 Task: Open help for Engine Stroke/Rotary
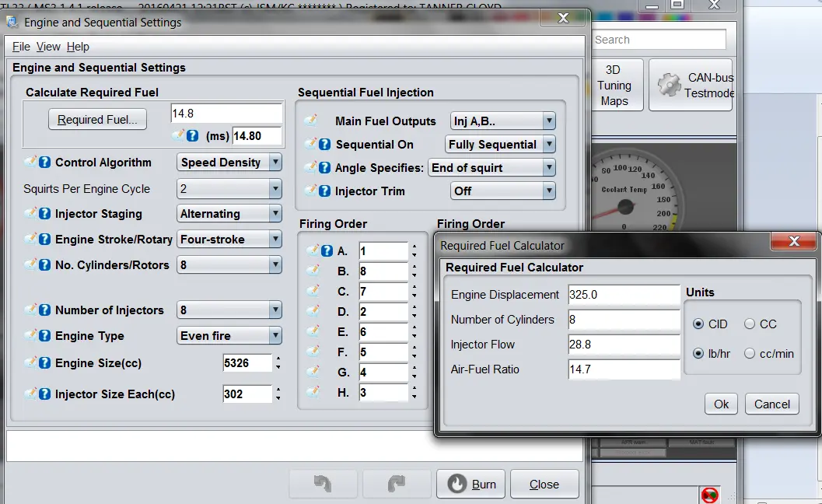pyautogui.click(x=44, y=240)
